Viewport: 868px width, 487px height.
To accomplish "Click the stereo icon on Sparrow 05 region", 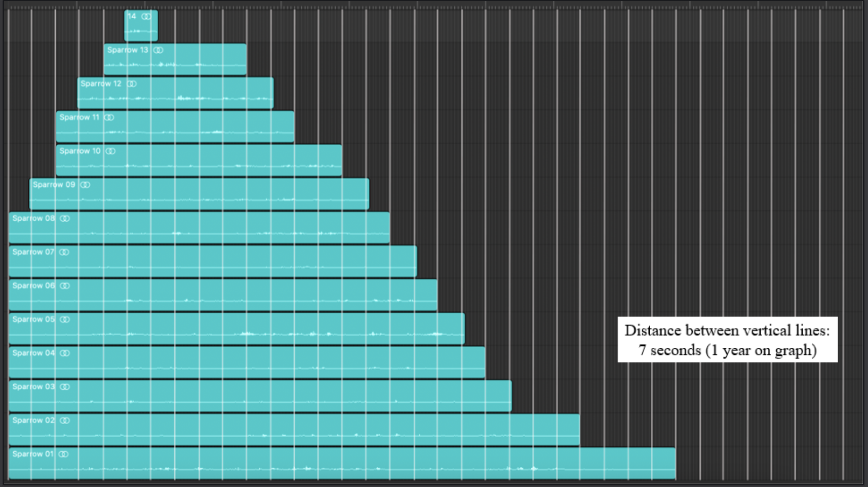I will coord(65,319).
